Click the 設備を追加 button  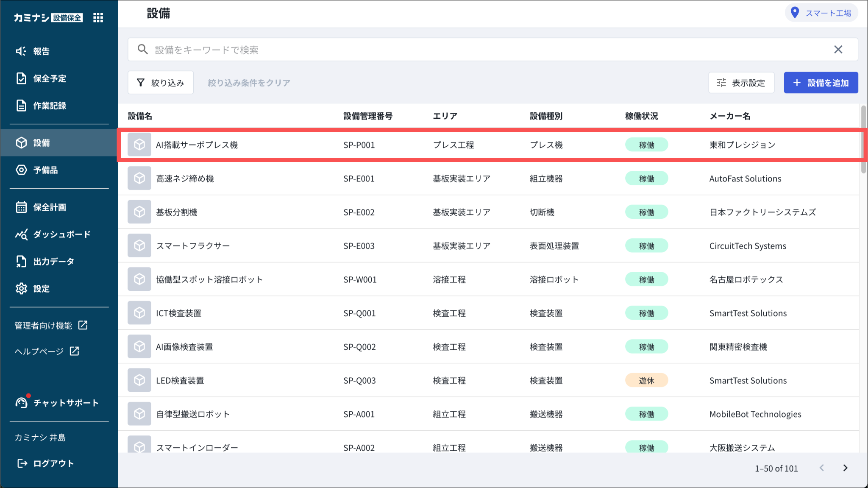click(x=821, y=83)
